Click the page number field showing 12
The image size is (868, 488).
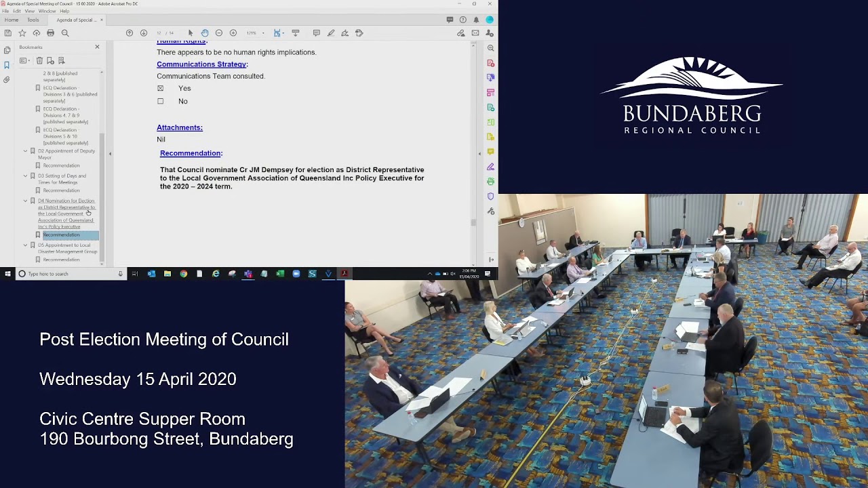(159, 33)
